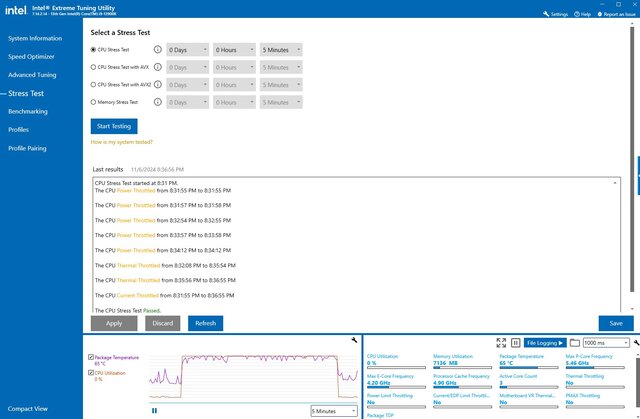Viewport: 640px width, 419px height.
Task: Open 'How is my system tested?' link
Action: (x=121, y=143)
